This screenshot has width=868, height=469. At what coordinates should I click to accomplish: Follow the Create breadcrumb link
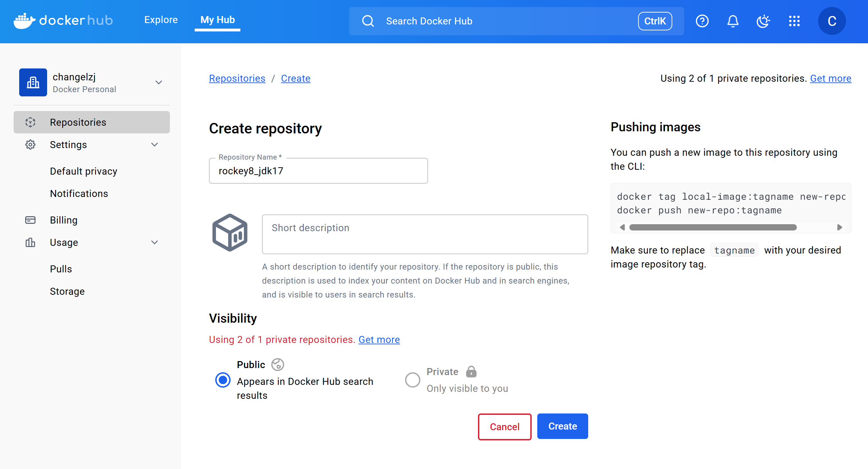[295, 78]
